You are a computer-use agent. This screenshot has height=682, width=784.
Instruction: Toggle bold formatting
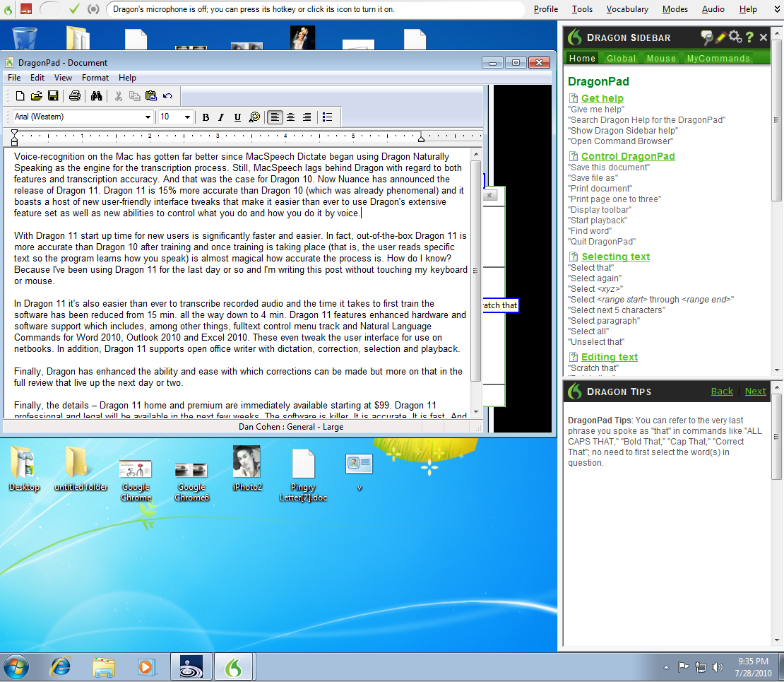[x=206, y=117]
